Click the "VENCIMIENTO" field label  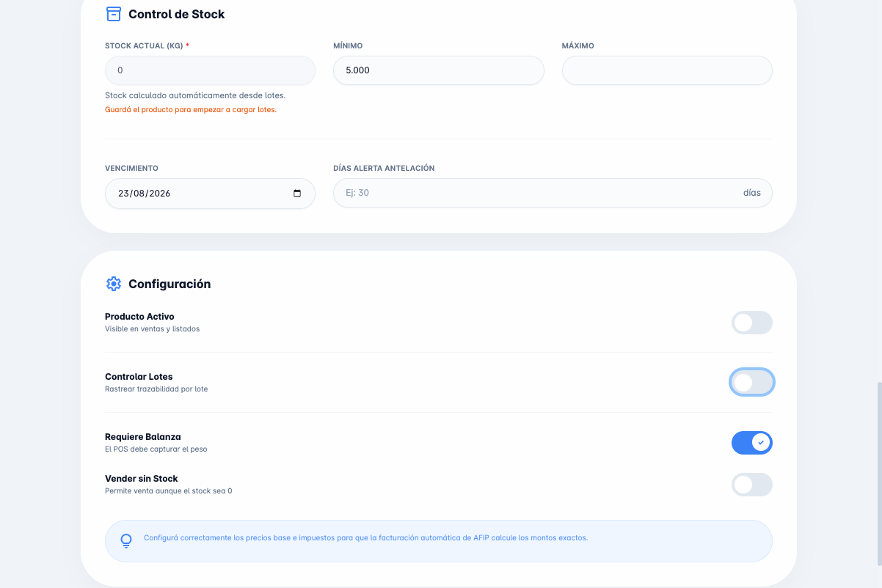[x=131, y=169]
